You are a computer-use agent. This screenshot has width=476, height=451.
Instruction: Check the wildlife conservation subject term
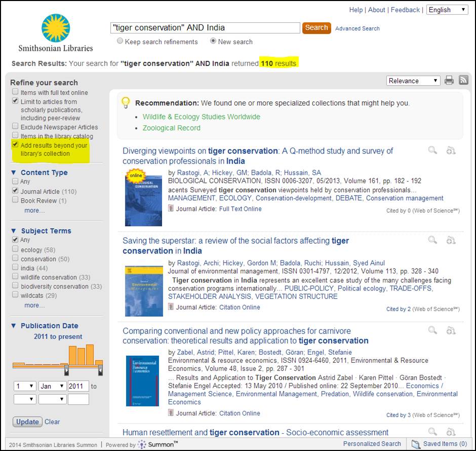click(x=15, y=276)
